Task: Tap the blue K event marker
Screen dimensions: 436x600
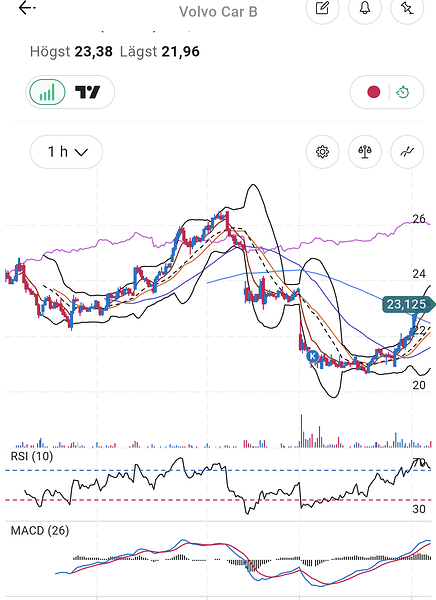Action: [313, 356]
